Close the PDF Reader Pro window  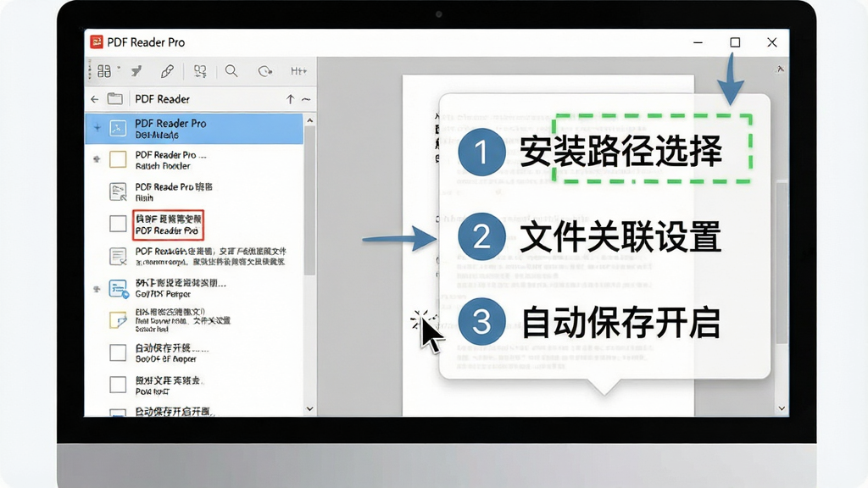click(772, 42)
